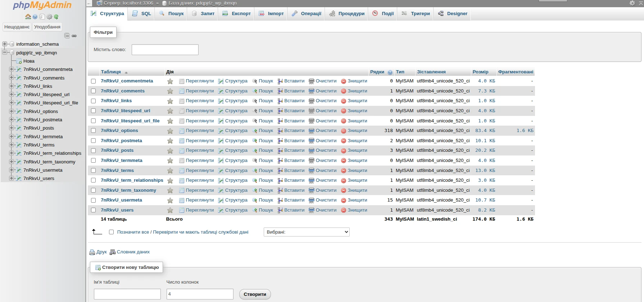Open the Нещодавнє recent tables tab
Screen dimensions: 644x302
(17, 27)
